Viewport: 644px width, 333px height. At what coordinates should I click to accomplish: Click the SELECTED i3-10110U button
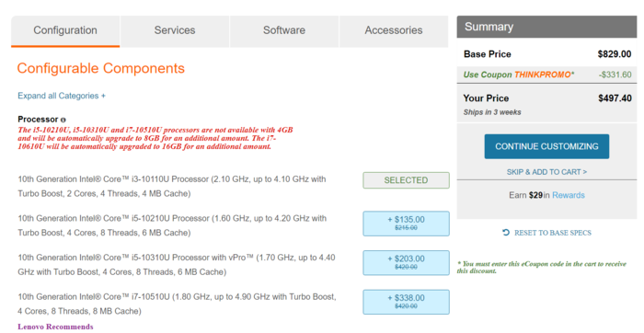(x=406, y=180)
